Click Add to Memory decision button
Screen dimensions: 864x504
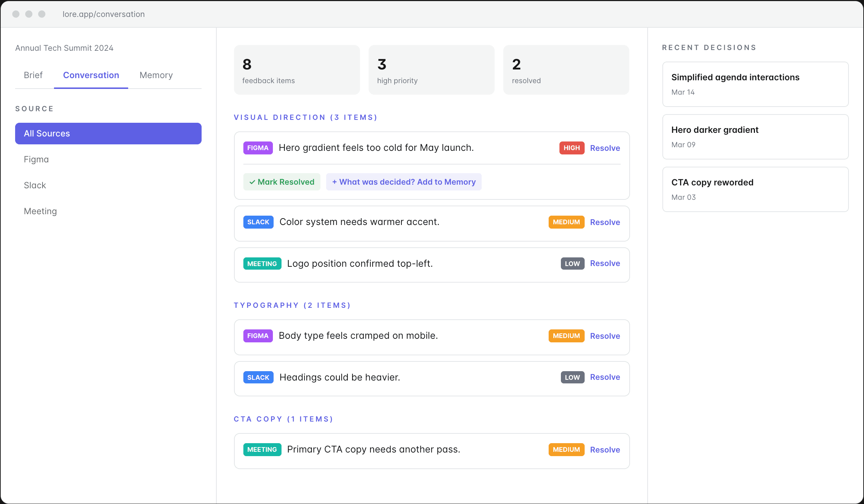click(x=404, y=182)
